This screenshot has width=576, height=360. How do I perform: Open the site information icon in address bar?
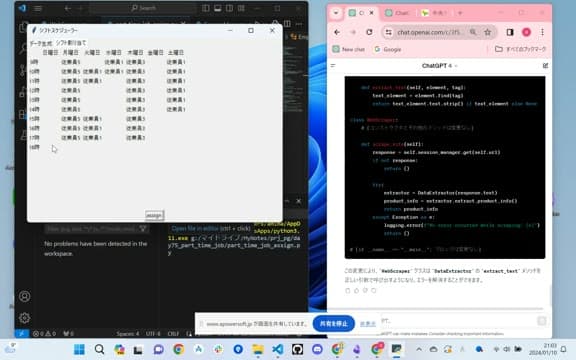coord(389,32)
